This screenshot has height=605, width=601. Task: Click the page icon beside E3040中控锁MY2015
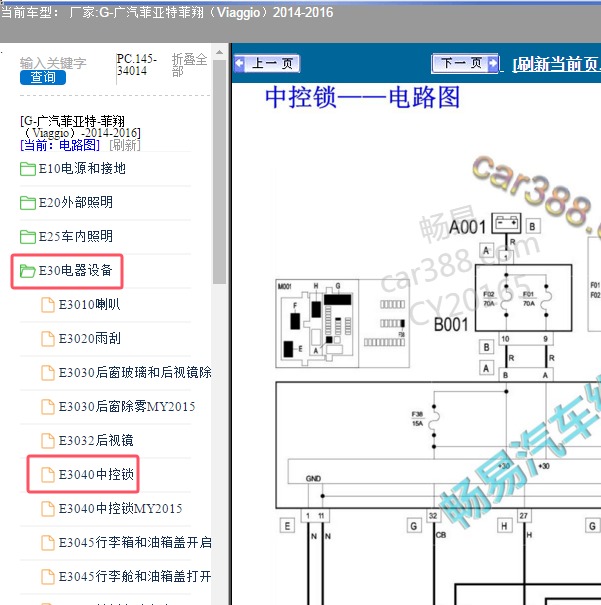[48, 509]
